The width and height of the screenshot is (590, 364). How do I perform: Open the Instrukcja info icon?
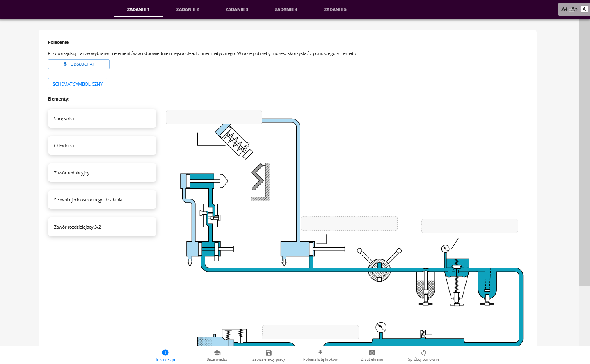point(165,353)
